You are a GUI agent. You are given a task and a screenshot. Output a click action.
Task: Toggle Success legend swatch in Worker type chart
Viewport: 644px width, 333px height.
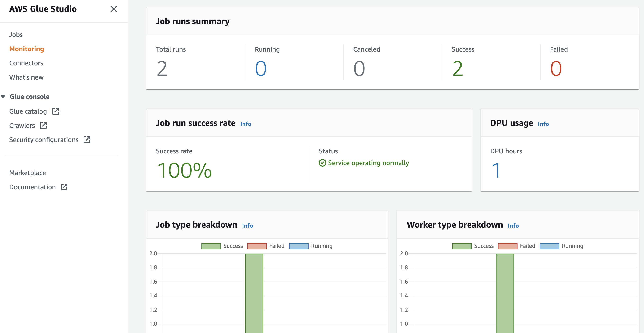pyautogui.click(x=462, y=246)
